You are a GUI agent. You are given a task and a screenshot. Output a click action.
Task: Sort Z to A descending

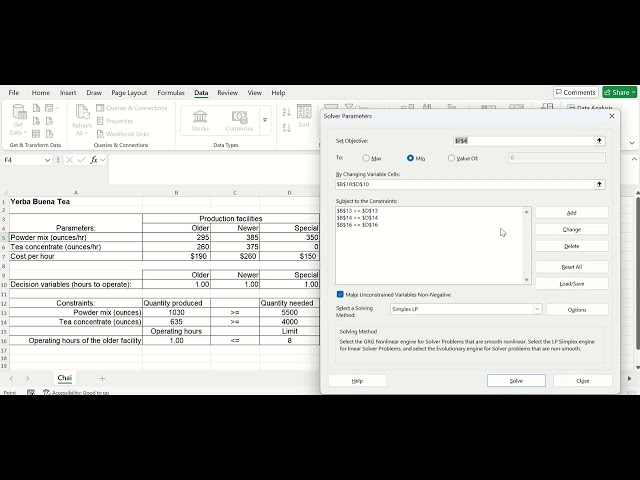pos(287,128)
